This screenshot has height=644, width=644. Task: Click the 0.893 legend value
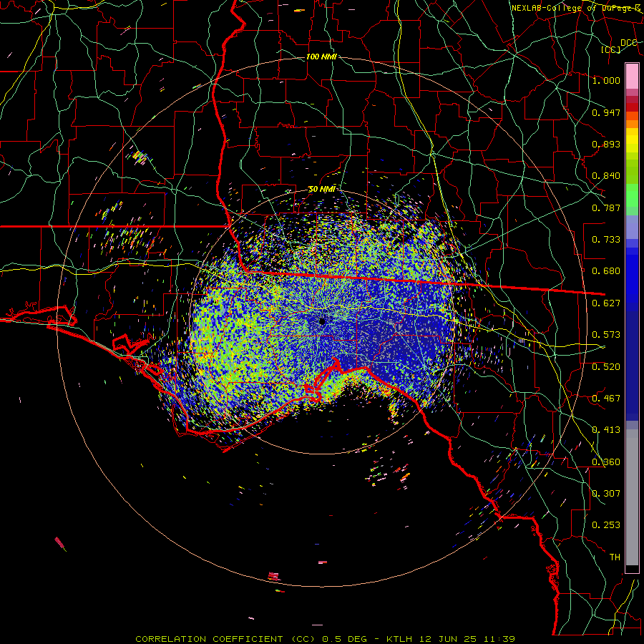tap(606, 144)
